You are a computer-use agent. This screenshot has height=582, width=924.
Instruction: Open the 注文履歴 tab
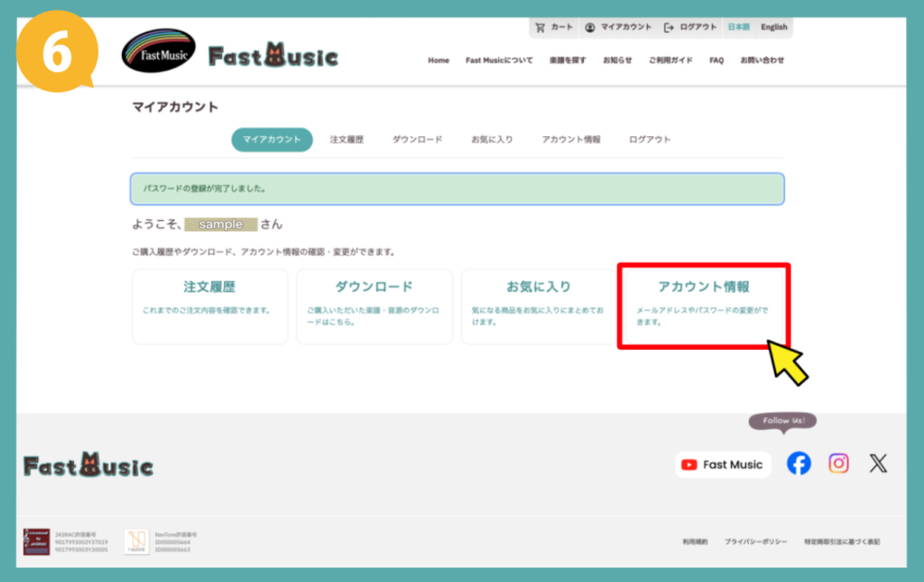[346, 140]
